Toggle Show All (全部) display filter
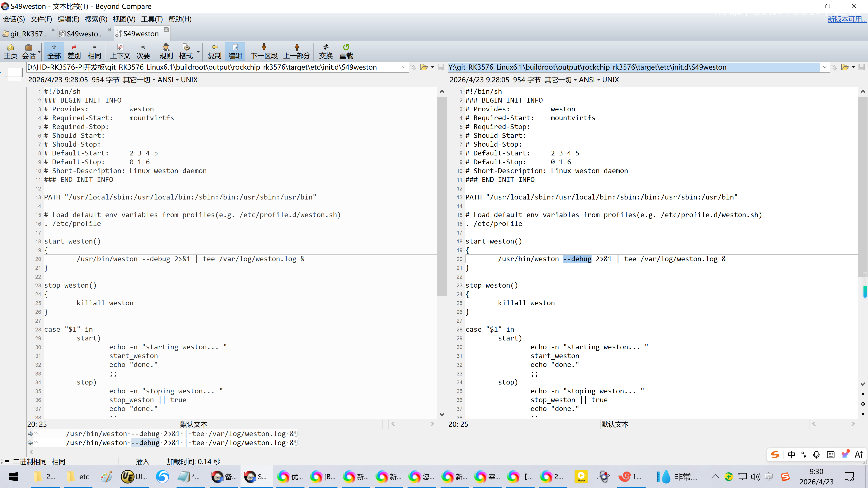This screenshot has width=868, height=488. (x=54, y=51)
